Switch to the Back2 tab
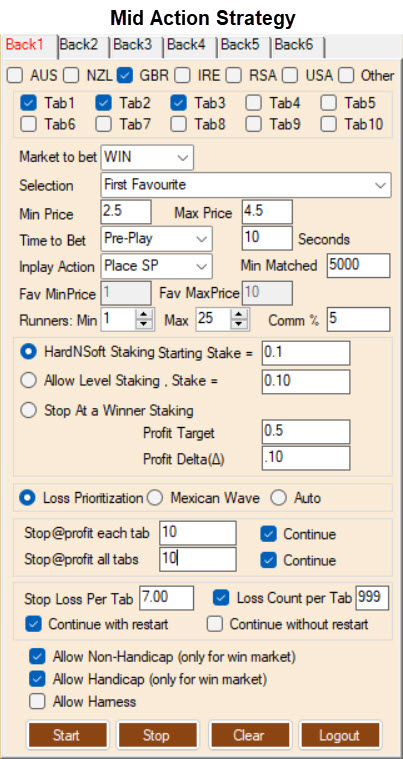The image size is (403, 759). [x=79, y=45]
